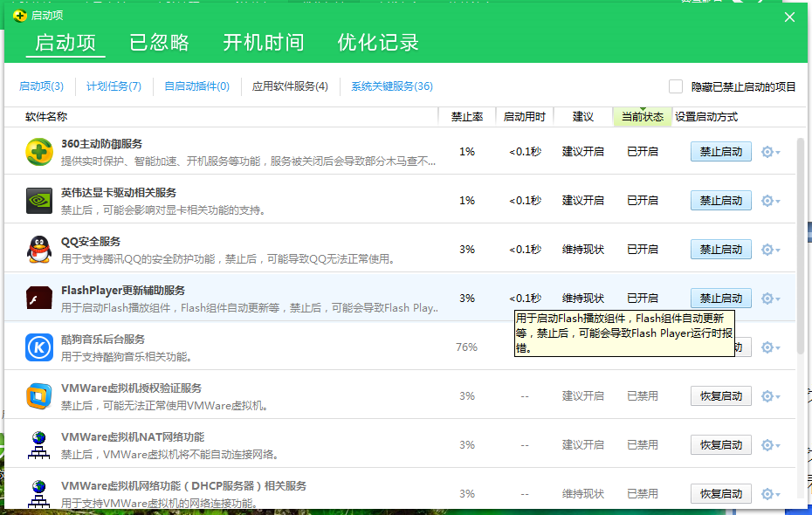Open gear settings dropdown for 360主动防御服务
This screenshot has width=812, height=515.
(769, 152)
